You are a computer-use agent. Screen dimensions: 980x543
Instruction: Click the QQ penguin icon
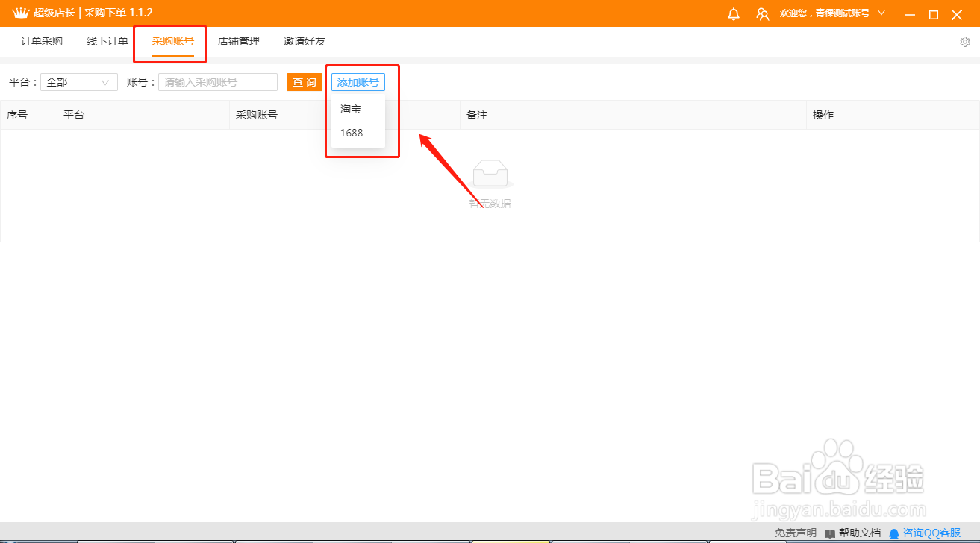click(894, 533)
